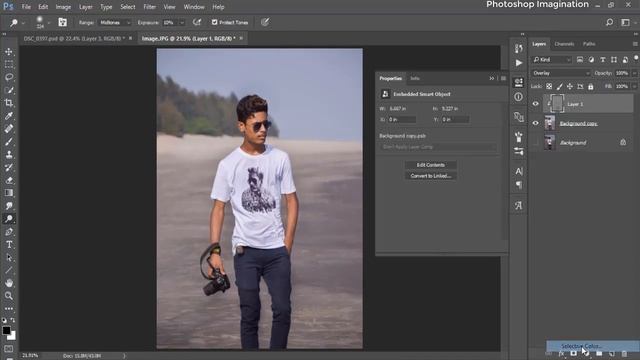Select the Brush tool
Viewport: 640px width, 360px height.
click(9, 142)
